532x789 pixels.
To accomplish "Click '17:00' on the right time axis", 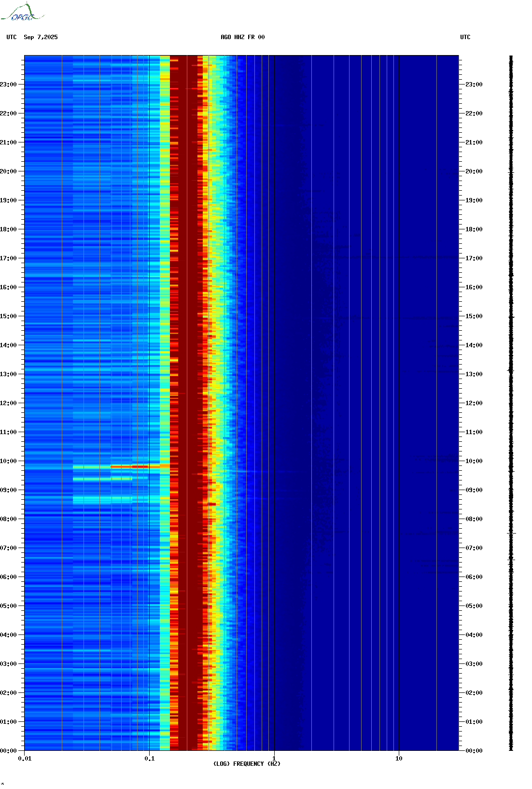I will [x=474, y=258].
